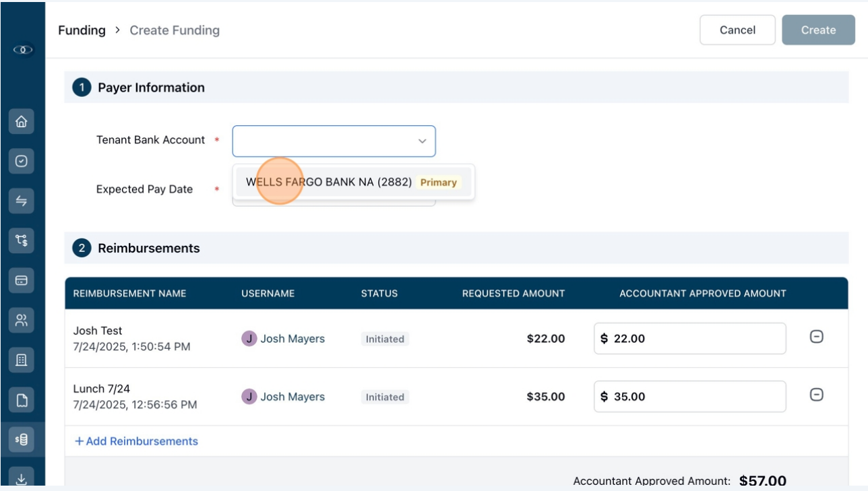868x491 pixels.
Task: Click the USERNAME column header
Action: (x=268, y=294)
